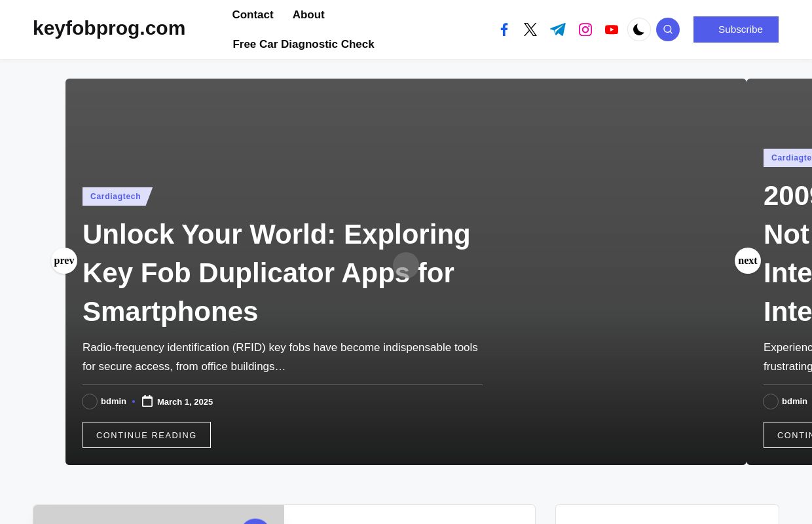Click the bdmin author name link
This screenshot has height=524, width=812.
tap(113, 401)
